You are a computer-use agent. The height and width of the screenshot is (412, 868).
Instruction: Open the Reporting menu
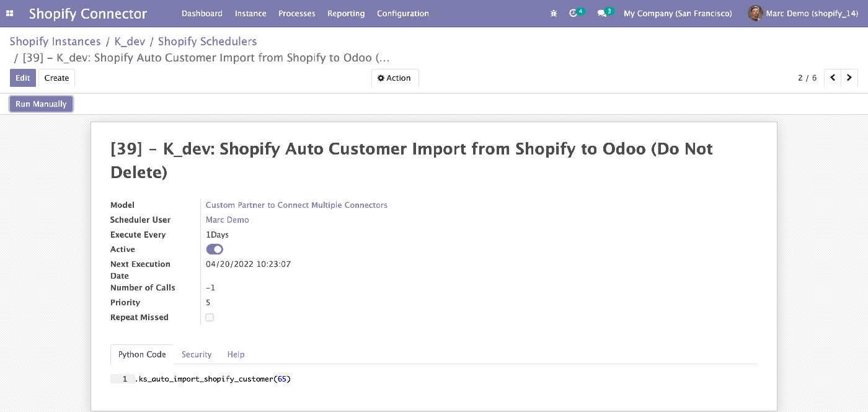point(346,13)
